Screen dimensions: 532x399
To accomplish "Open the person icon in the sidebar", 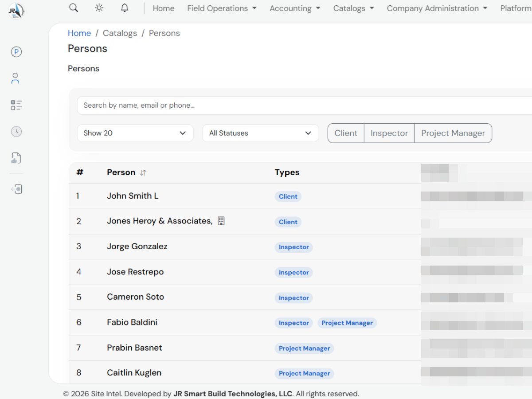I will 16,78.
